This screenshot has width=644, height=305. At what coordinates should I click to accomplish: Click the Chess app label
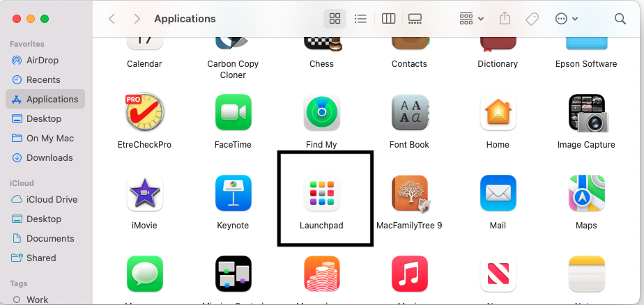321,64
